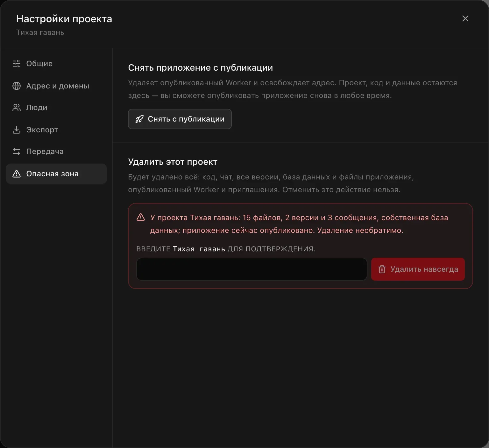Click the description starting Удаляет опубликованный Worker
The width and height of the screenshot is (489, 448).
(293, 89)
